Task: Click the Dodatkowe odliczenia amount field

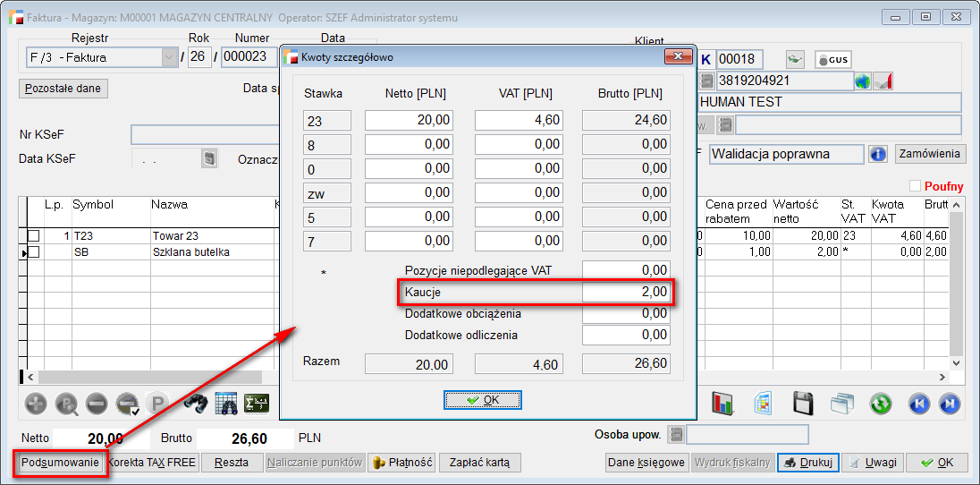Action: coord(626,336)
